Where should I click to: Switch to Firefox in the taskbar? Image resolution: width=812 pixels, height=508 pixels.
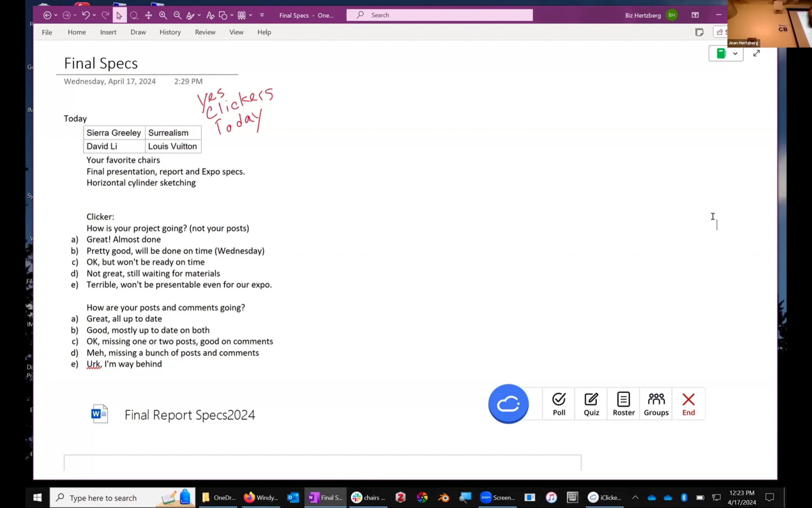point(261,498)
